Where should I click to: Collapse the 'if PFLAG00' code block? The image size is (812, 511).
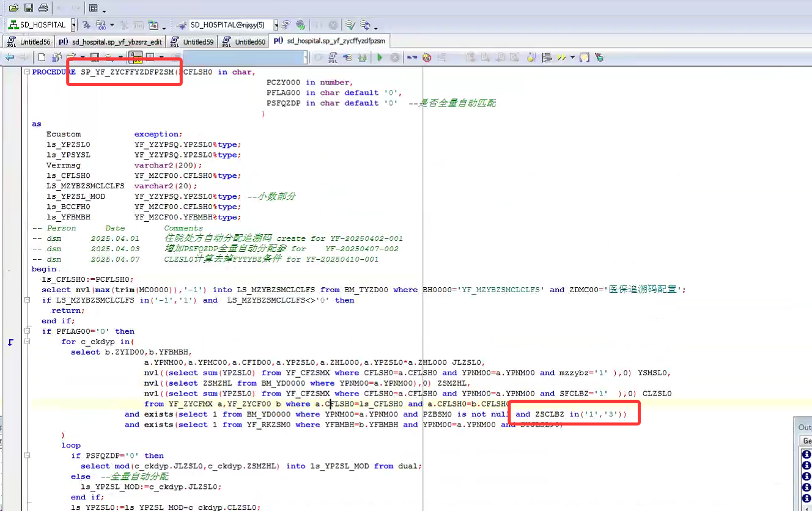[28, 331]
